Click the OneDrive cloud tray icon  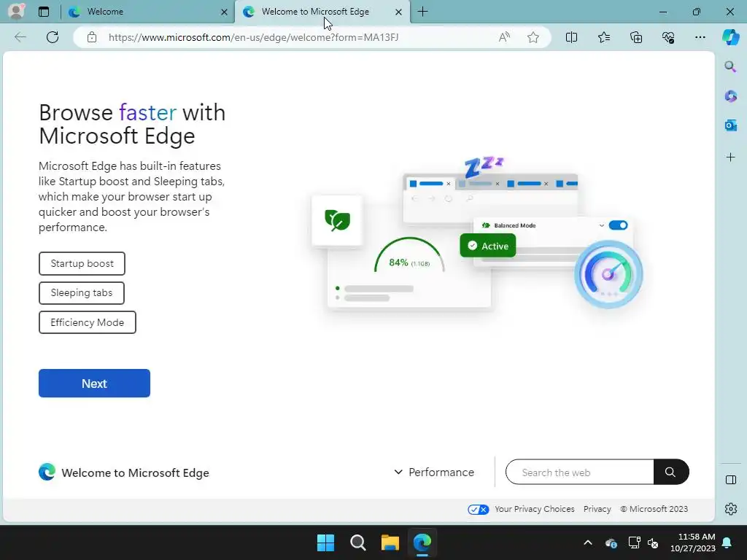pyautogui.click(x=611, y=542)
